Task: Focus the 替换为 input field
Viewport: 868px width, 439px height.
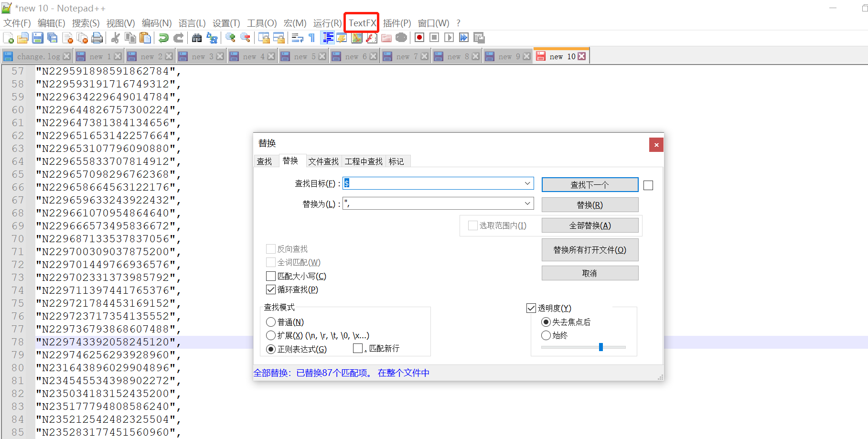Action: pyautogui.click(x=438, y=203)
